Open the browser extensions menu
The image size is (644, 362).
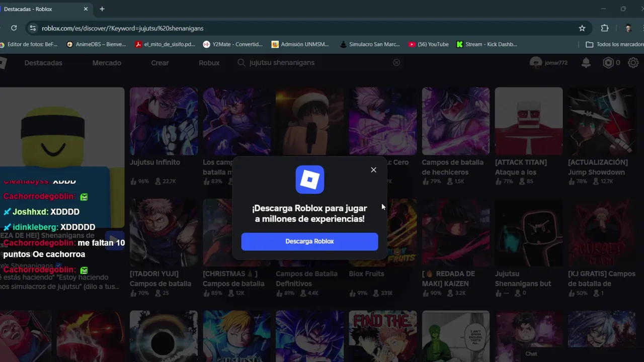point(605,28)
